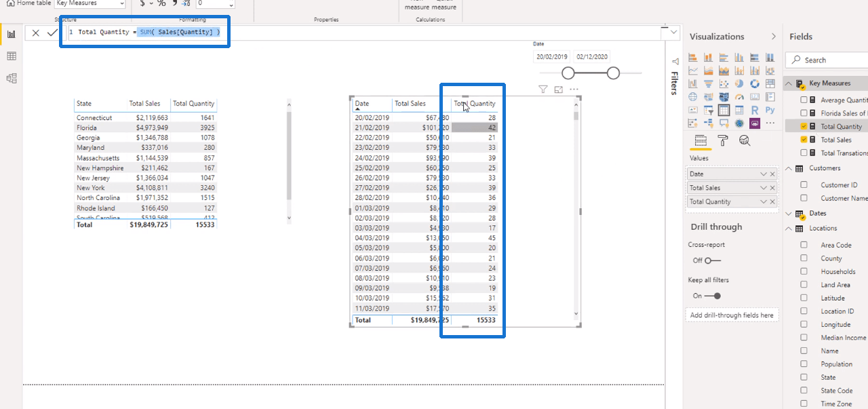This screenshot has height=409, width=868.
Task: Select the line chart visual
Action: tap(693, 71)
